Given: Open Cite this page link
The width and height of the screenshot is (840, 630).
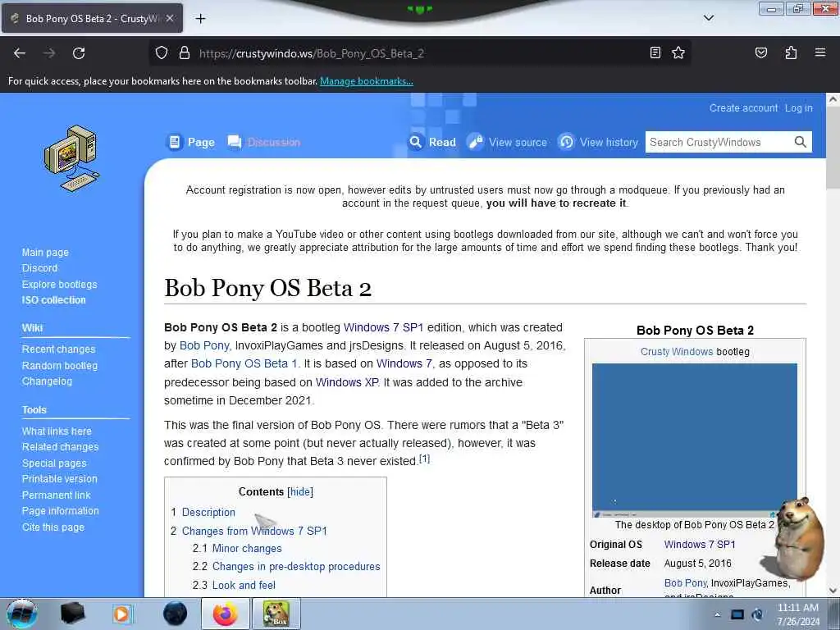Looking at the screenshot, I should coord(53,527).
